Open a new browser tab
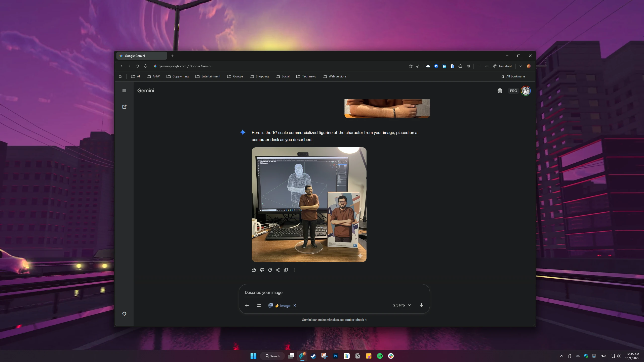The image size is (644, 362). [x=172, y=56]
